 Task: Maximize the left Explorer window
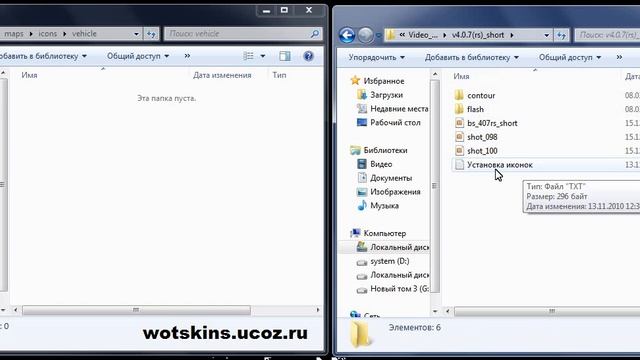pos(284,10)
